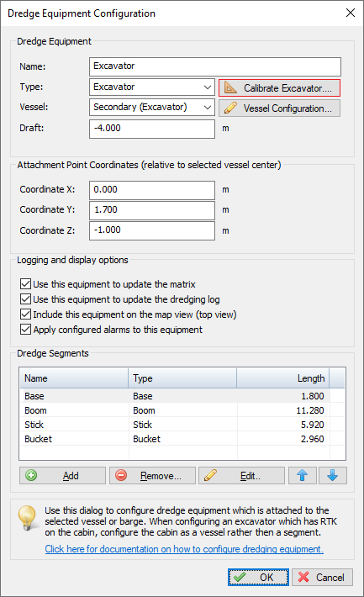
Task: Move segment down with blue arrow
Action: pos(333,476)
